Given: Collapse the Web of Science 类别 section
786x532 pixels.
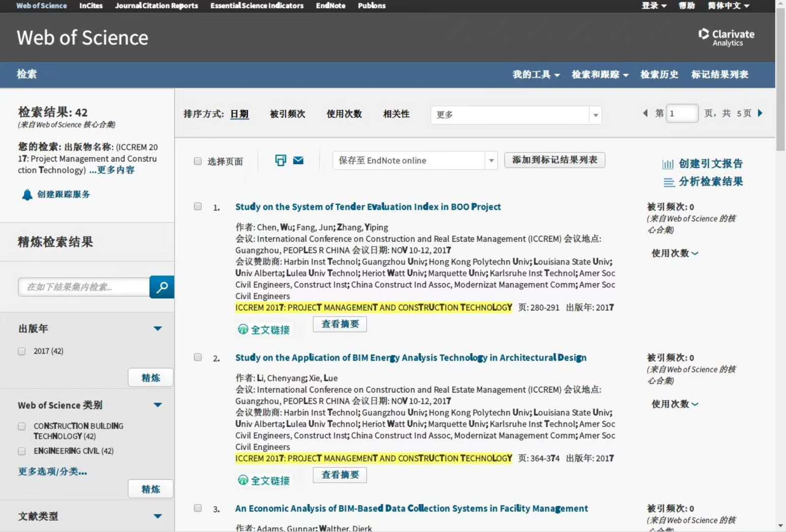Looking at the screenshot, I should 158,405.
